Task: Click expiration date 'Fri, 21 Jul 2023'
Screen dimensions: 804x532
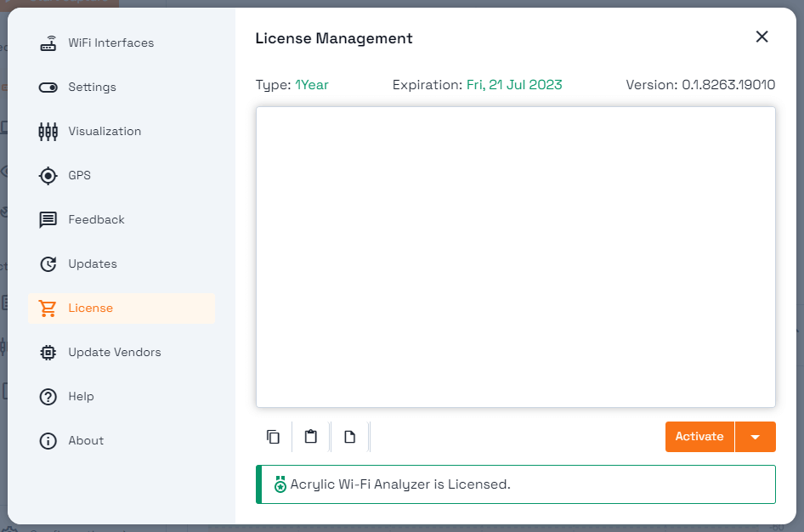Action: click(514, 85)
